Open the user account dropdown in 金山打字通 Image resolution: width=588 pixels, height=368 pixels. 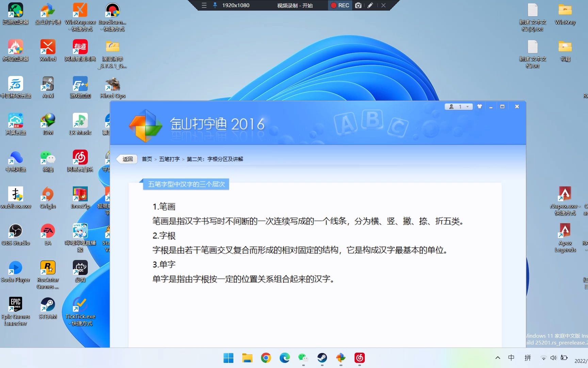coord(459,107)
